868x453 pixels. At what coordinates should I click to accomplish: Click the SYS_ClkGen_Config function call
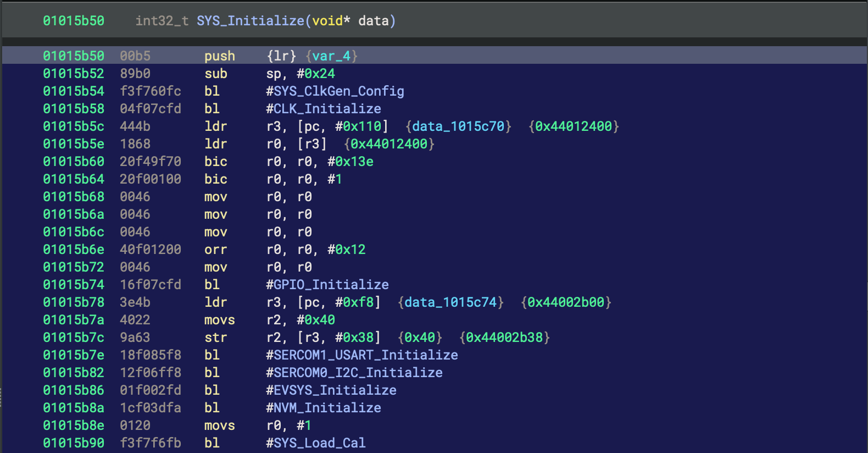tap(338, 91)
